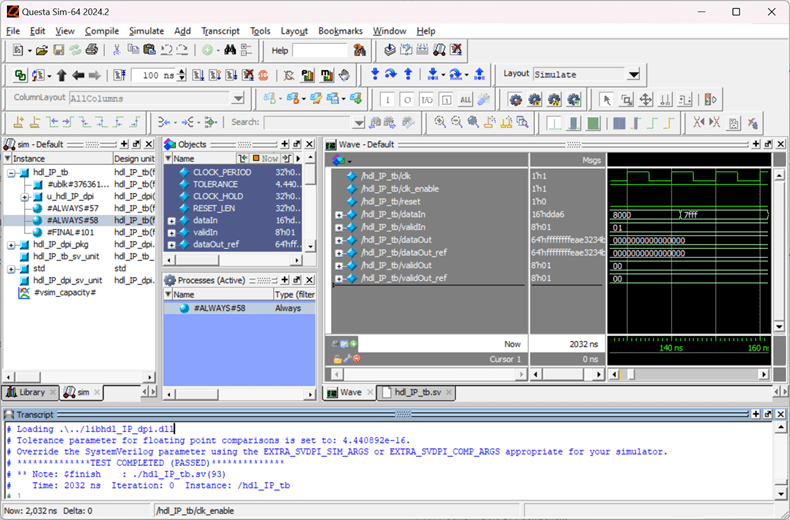Click the Help search input field

coord(319,50)
